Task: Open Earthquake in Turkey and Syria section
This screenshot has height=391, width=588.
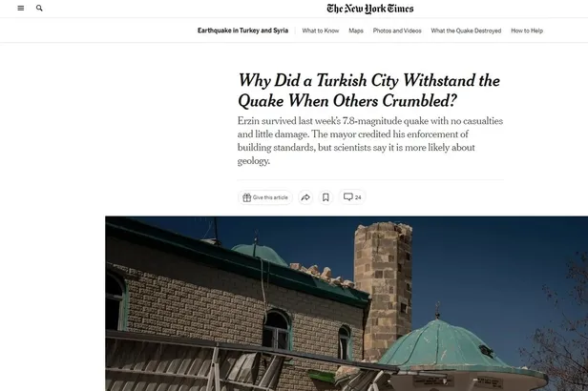Action: 242,31
